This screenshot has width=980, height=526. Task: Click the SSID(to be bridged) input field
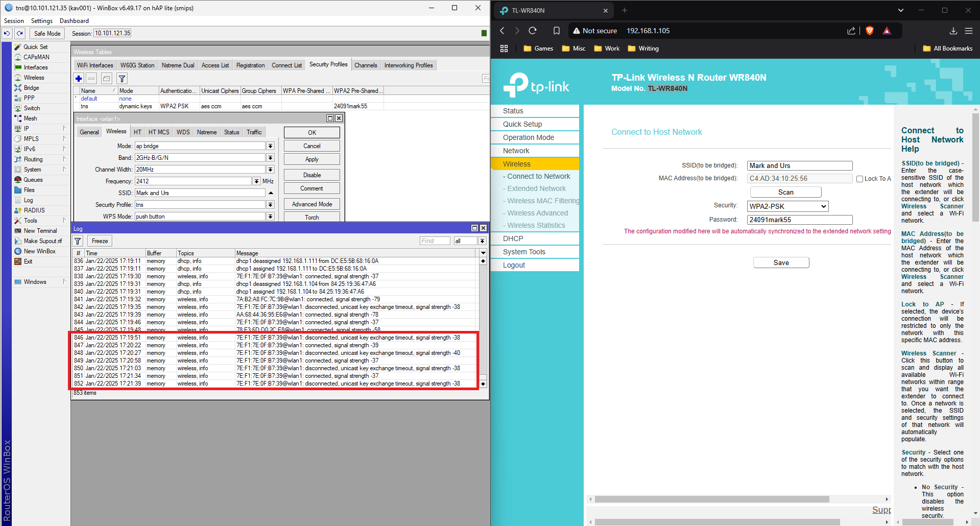[800, 165]
